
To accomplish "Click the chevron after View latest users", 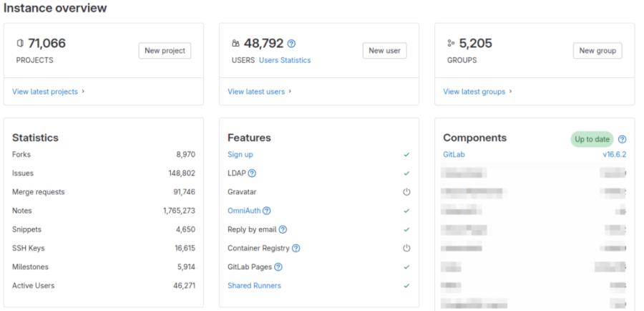I will click(290, 91).
